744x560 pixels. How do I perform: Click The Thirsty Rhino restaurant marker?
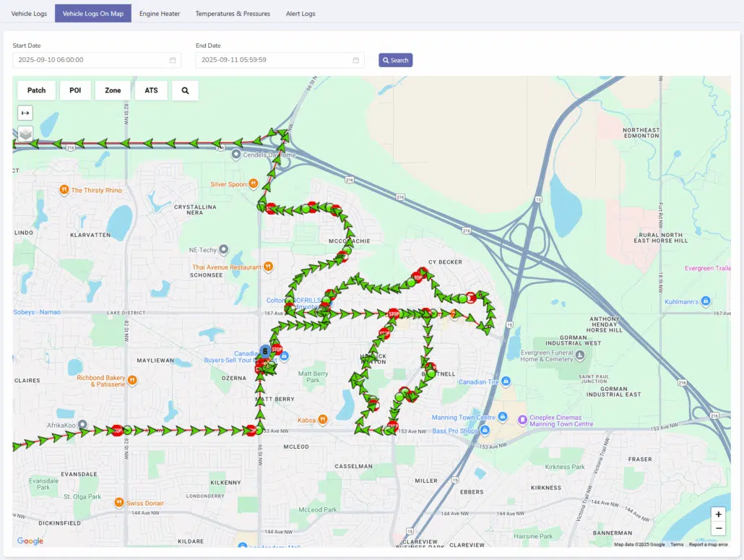[x=64, y=190]
